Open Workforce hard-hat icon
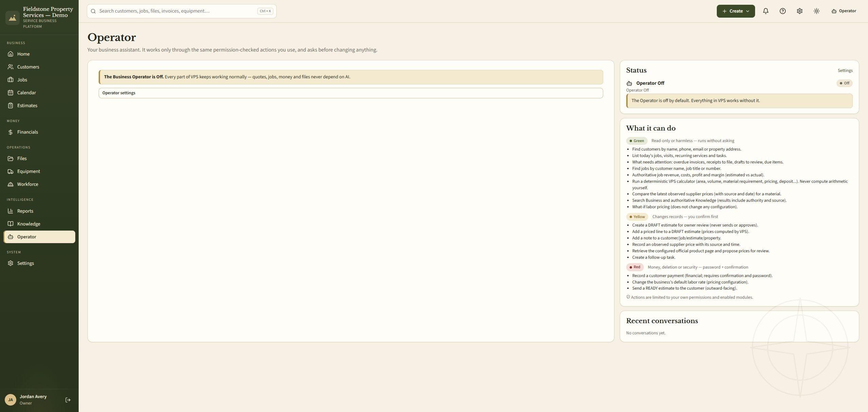The image size is (868, 412). click(11, 184)
